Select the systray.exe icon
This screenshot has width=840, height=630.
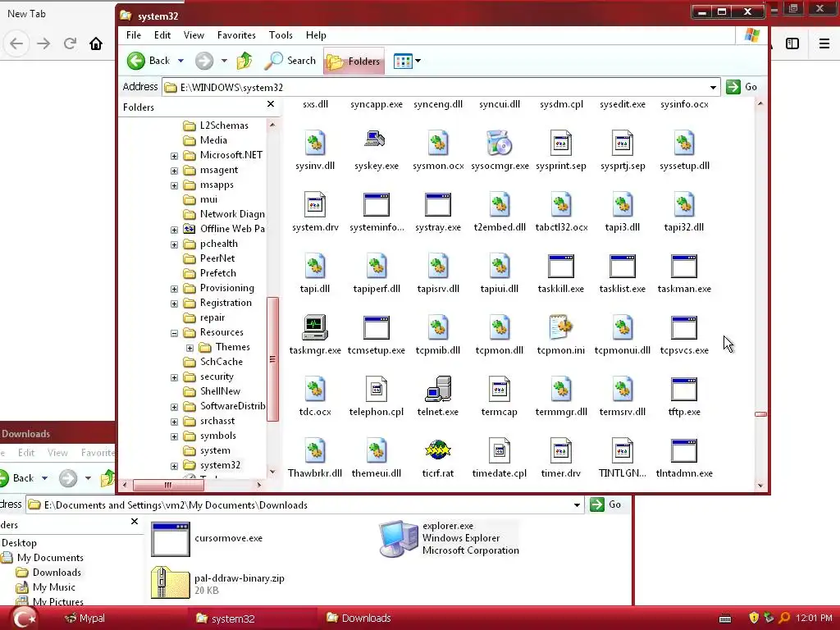pyautogui.click(x=438, y=204)
